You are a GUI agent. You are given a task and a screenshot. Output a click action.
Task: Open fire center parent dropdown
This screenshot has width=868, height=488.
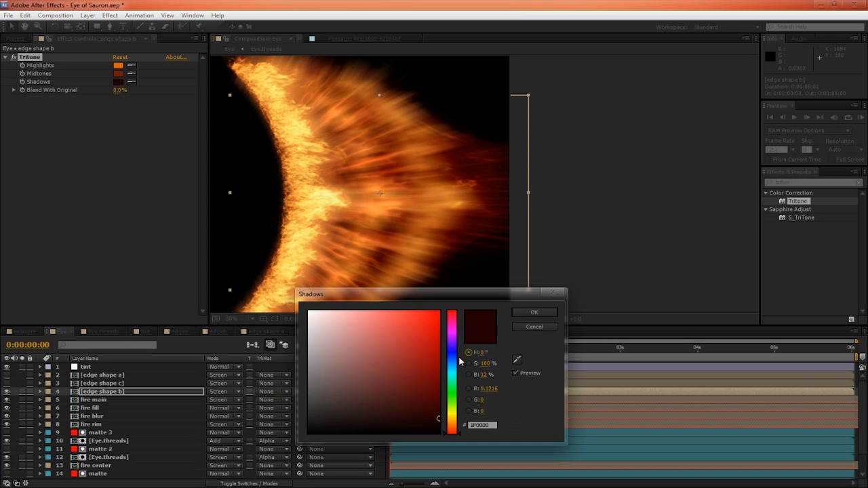(x=340, y=466)
